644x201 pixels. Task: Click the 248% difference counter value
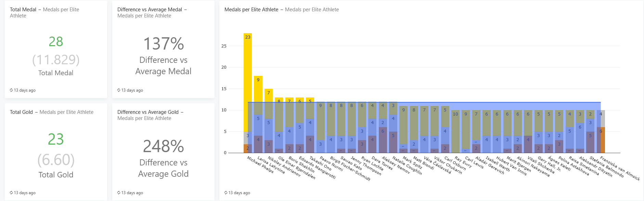pos(163,146)
